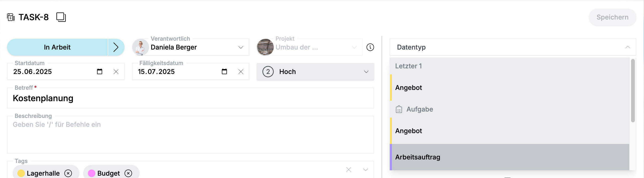
Task: Click into the Beschreibung text area
Action: tap(191, 135)
